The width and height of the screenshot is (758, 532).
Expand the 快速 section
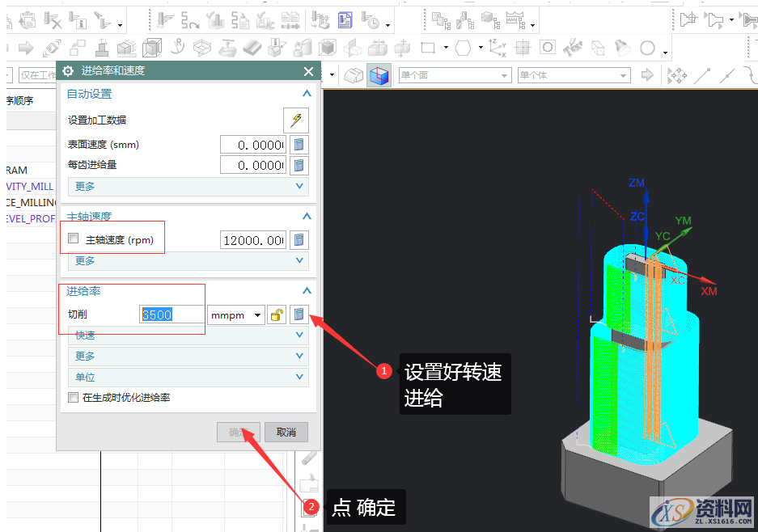[x=188, y=336]
